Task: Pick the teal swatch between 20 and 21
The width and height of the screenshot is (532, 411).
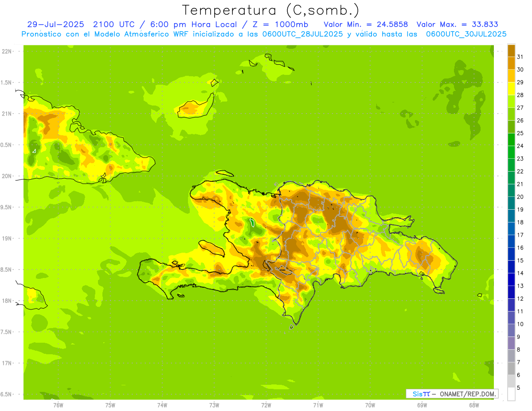Action: coord(512,190)
